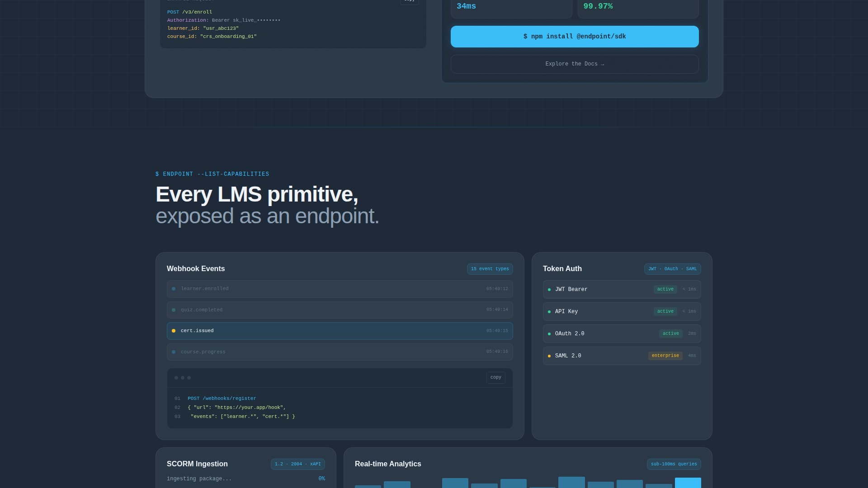
Task: Select the SAML 2.0 auth row
Action: 622,356
